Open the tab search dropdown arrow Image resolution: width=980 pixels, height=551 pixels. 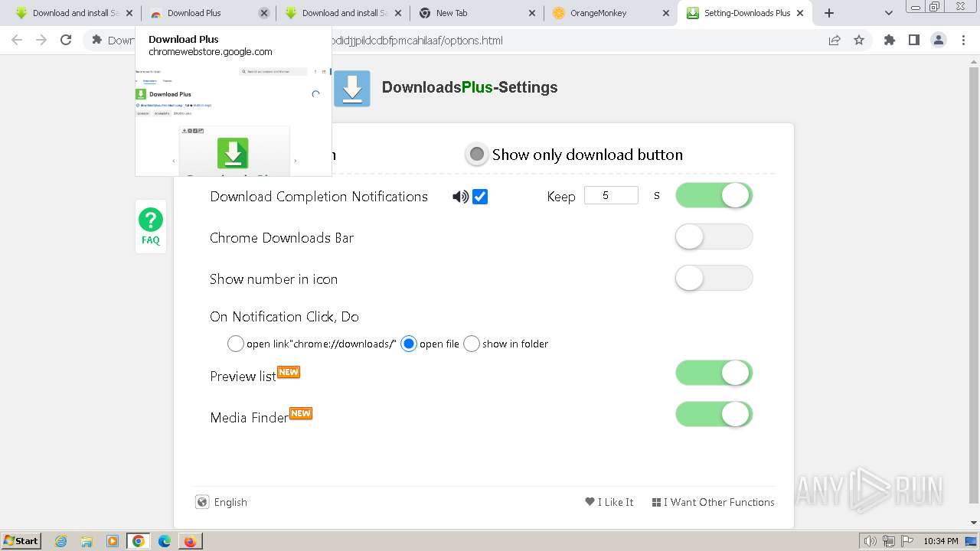tap(889, 13)
